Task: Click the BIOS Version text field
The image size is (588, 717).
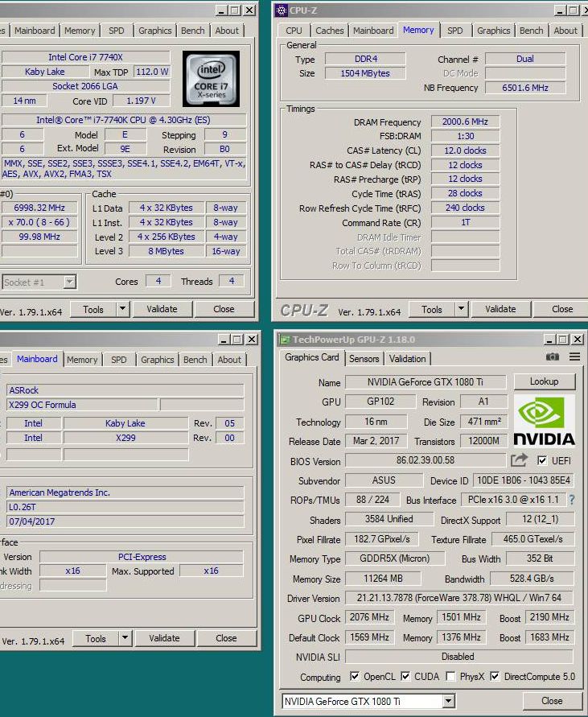Action: (426, 461)
